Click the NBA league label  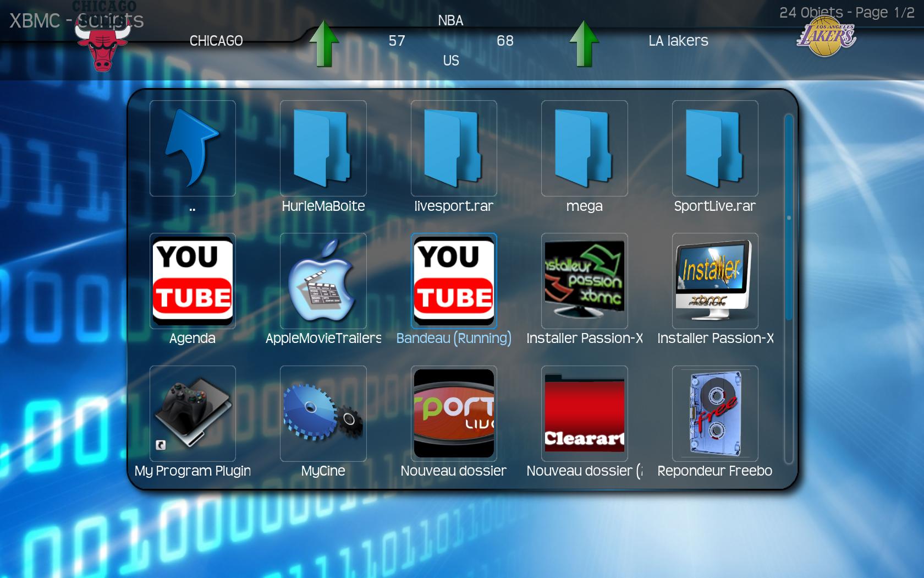tap(450, 21)
